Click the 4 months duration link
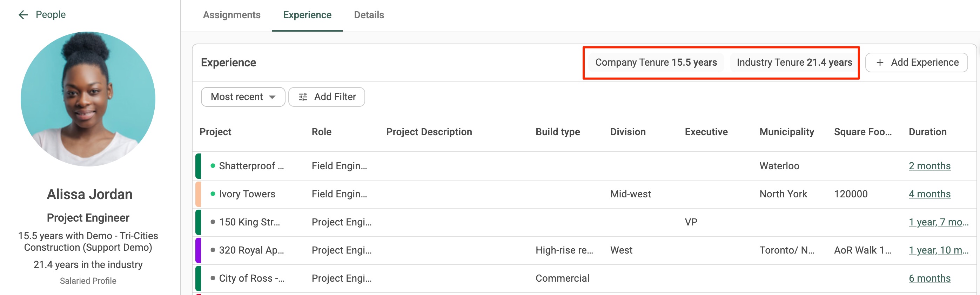This screenshot has width=980, height=295. coord(929,194)
